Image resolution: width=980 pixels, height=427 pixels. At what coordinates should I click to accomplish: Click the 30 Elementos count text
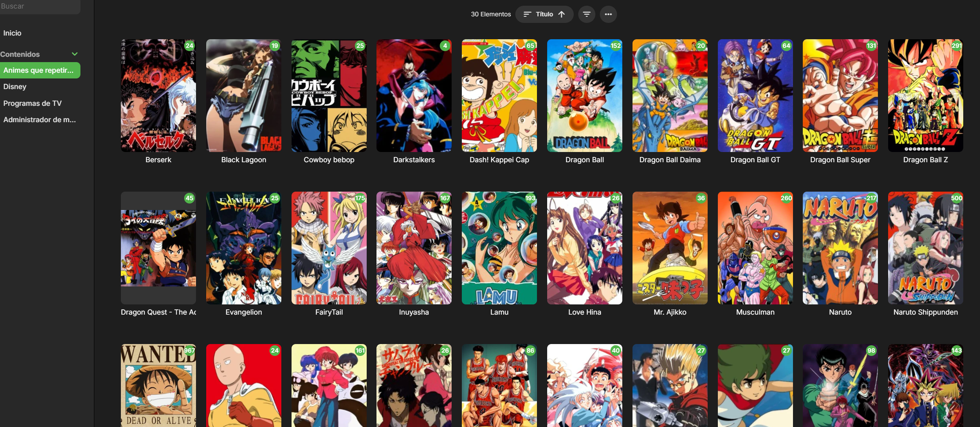click(x=491, y=14)
